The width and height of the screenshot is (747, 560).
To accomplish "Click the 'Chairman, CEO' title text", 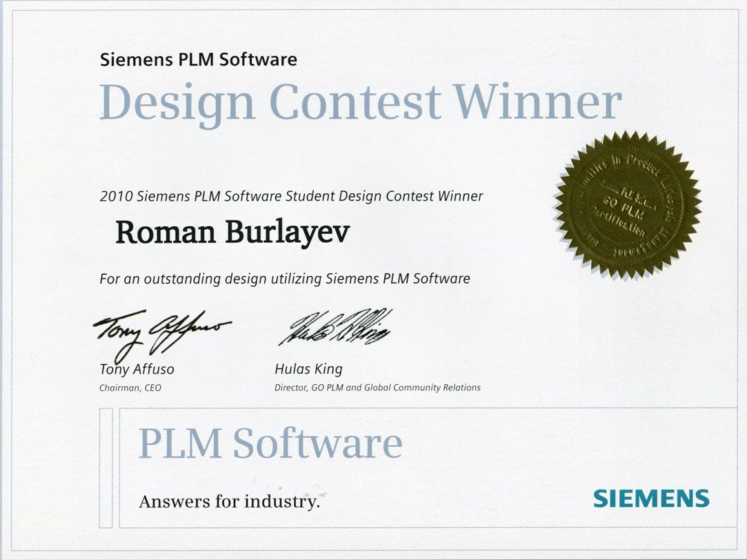I will coord(130,388).
